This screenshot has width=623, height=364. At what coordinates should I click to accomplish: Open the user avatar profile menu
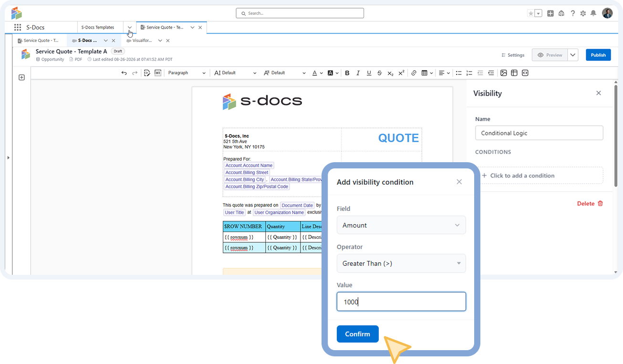click(607, 13)
